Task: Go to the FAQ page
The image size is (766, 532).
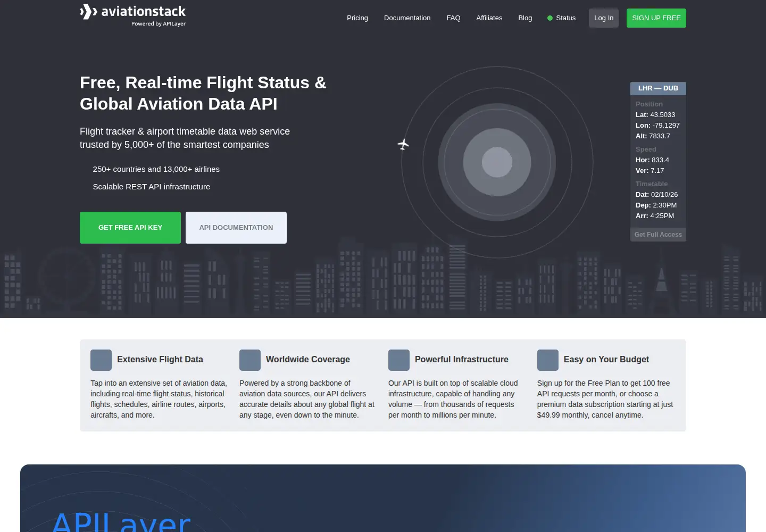Action: coord(453,18)
